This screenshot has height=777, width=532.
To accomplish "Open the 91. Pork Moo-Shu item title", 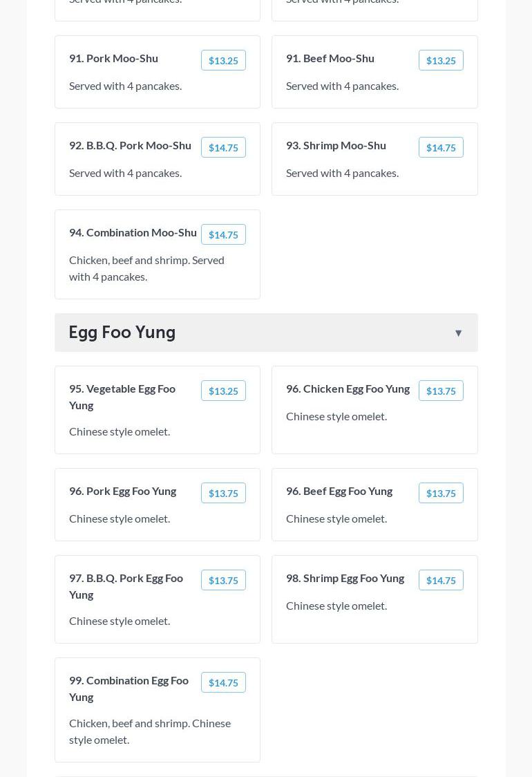I will (x=113, y=58).
